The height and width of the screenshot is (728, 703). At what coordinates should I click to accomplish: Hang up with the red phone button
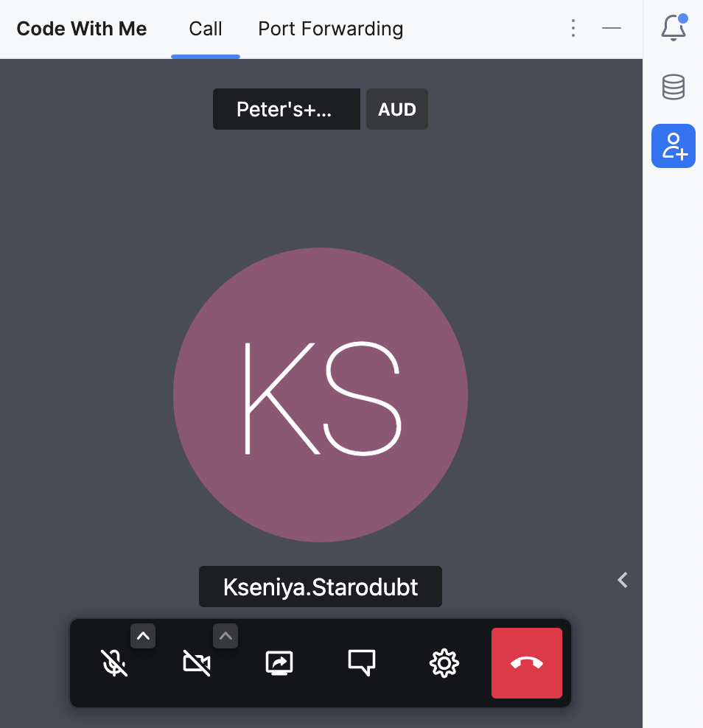click(x=527, y=663)
